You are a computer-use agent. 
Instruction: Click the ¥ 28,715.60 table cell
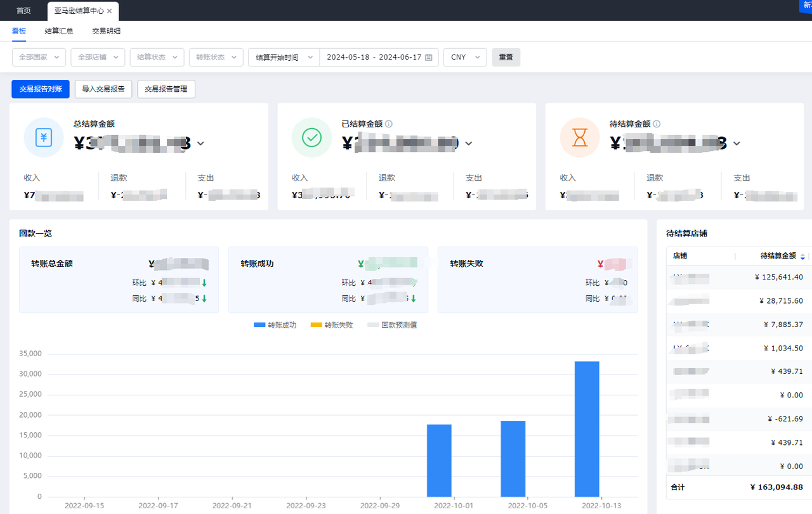(781, 300)
